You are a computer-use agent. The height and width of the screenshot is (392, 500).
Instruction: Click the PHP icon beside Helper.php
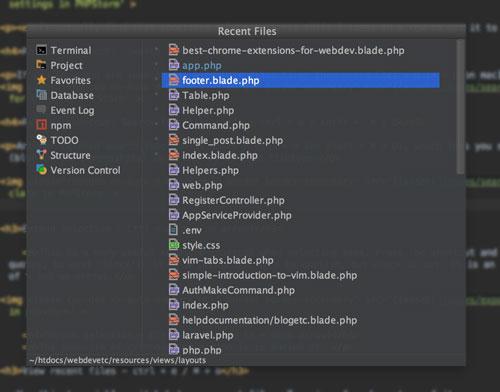pyautogui.click(x=174, y=110)
